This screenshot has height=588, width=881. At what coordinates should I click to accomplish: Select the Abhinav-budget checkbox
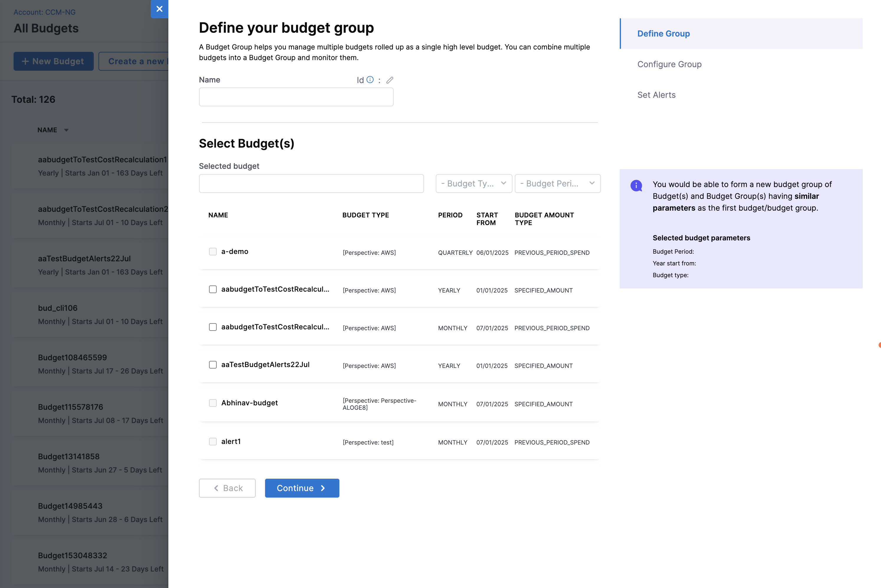click(x=213, y=403)
